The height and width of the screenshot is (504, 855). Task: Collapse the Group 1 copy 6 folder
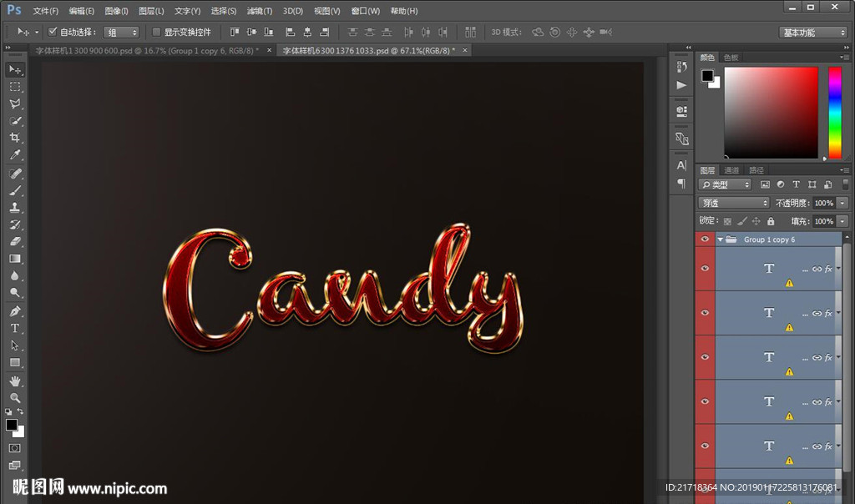pos(720,239)
